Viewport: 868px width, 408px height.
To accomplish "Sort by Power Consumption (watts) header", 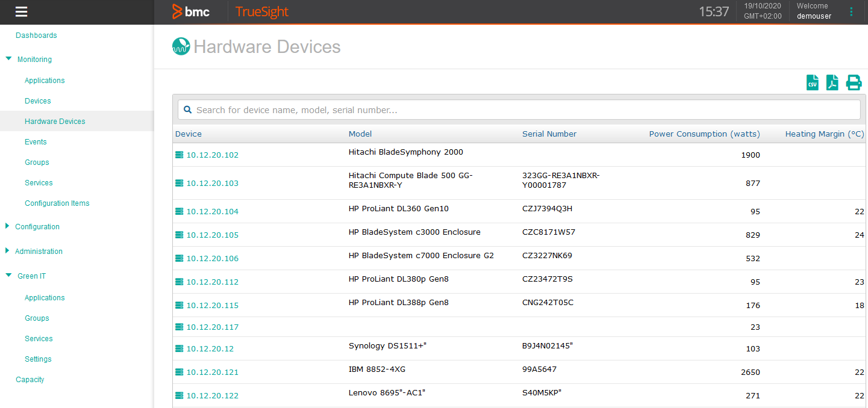I will point(705,134).
